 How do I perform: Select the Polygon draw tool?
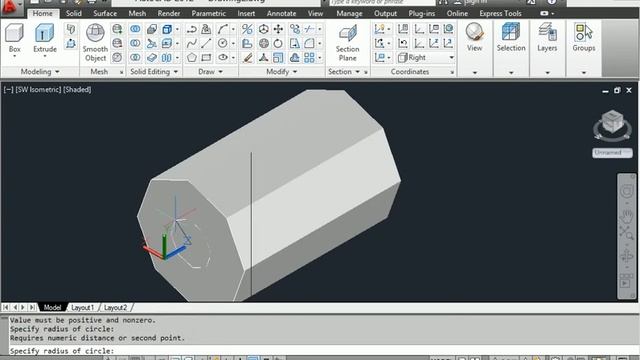pyautogui.click(x=191, y=58)
